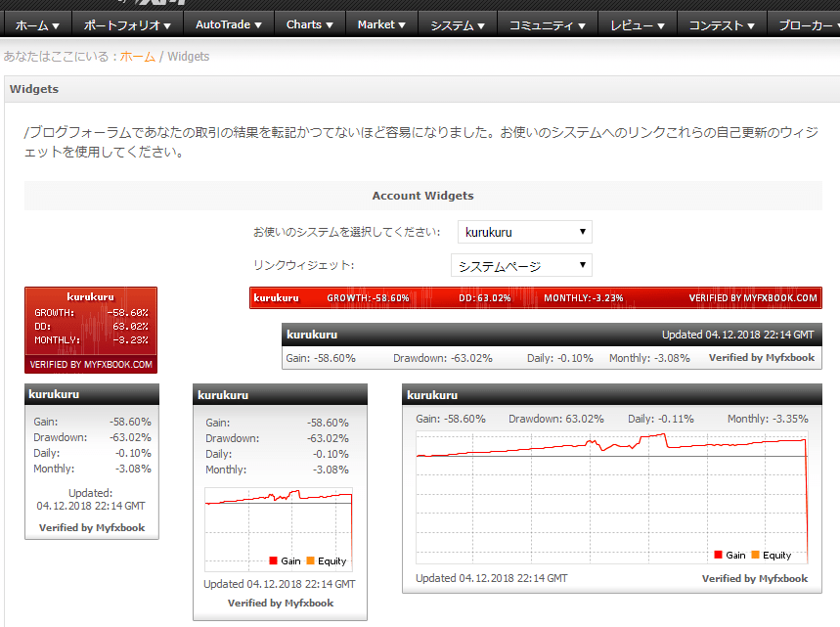The width and height of the screenshot is (840, 627).
Task: Open the kurukuru system selection dropdown
Action: pyautogui.click(x=524, y=232)
